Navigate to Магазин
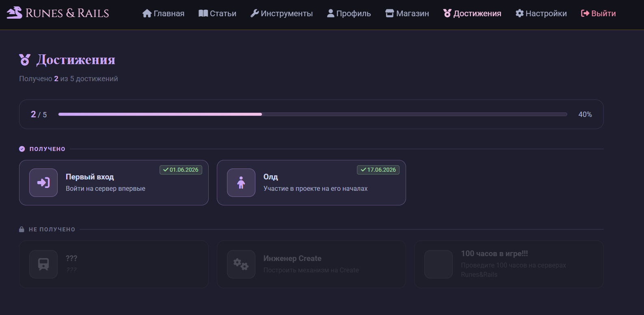The image size is (644, 315). (407, 13)
